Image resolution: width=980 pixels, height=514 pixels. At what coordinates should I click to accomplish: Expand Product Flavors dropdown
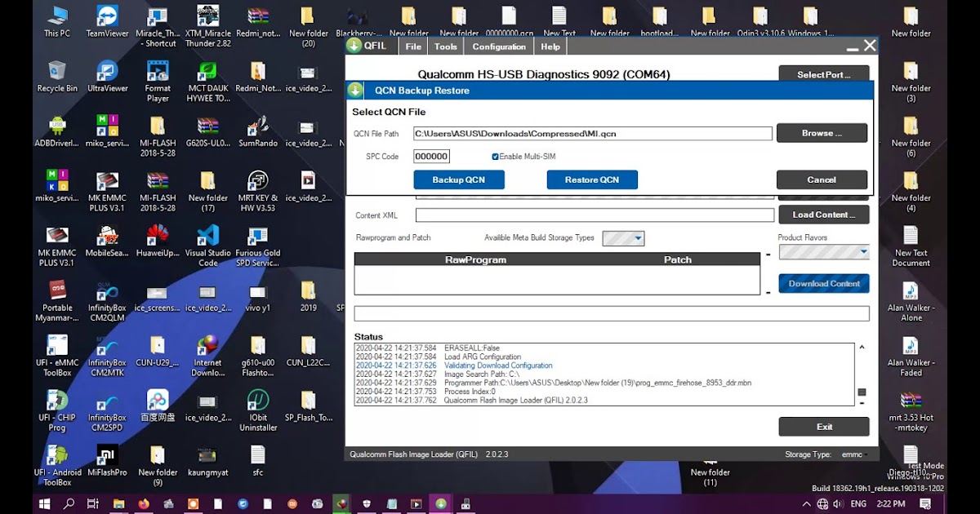click(x=824, y=252)
